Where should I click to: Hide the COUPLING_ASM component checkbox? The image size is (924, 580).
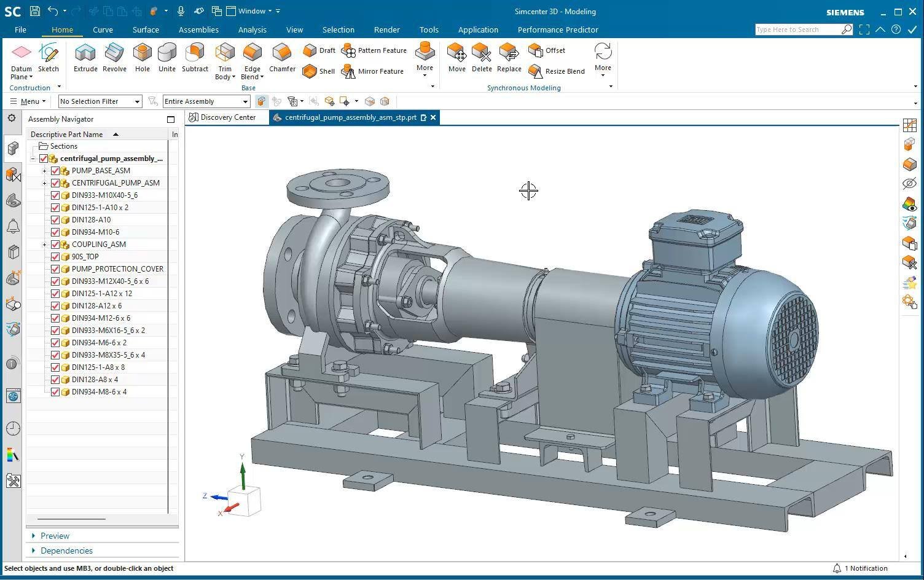coord(55,245)
